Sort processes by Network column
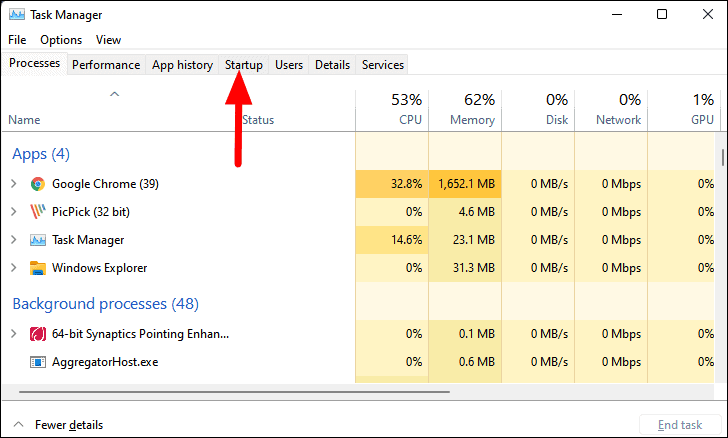 pos(611,110)
